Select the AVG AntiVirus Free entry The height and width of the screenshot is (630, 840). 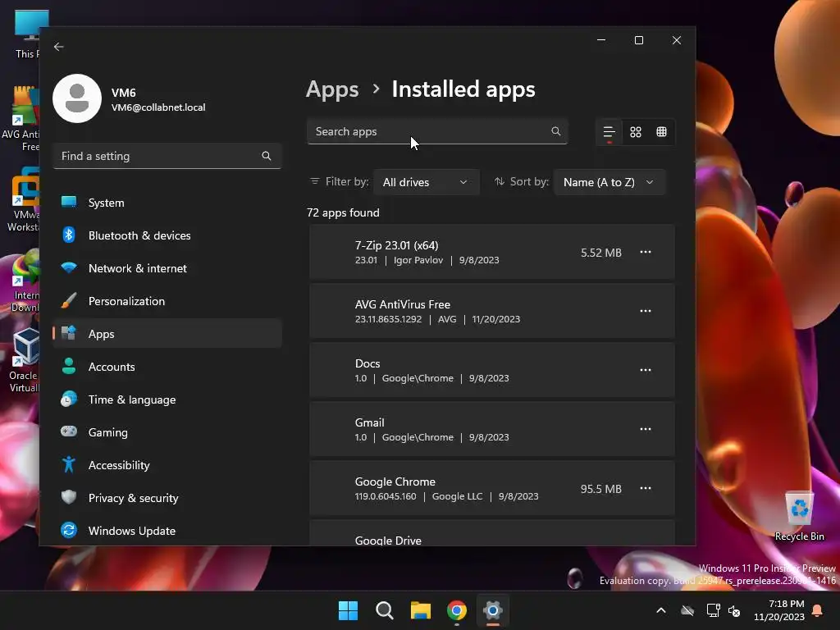coord(492,311)
